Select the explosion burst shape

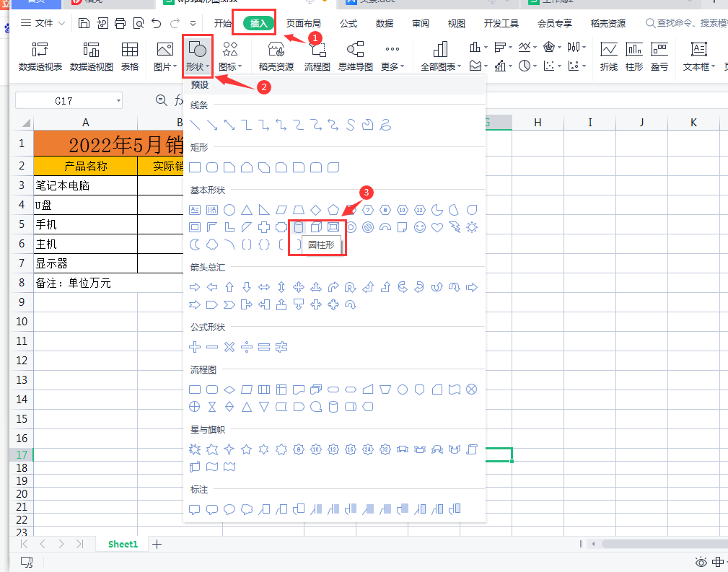coord(195,449)
